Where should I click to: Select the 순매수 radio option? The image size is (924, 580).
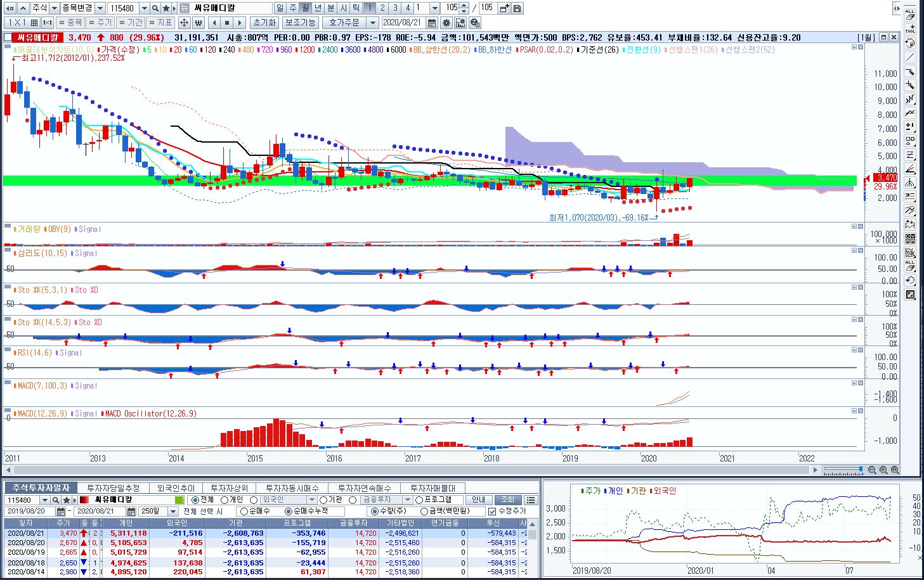click(x=245, y=512)
